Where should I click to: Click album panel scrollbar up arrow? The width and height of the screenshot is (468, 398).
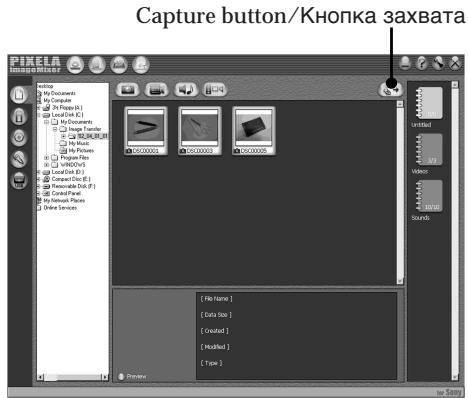pos(455,85)
